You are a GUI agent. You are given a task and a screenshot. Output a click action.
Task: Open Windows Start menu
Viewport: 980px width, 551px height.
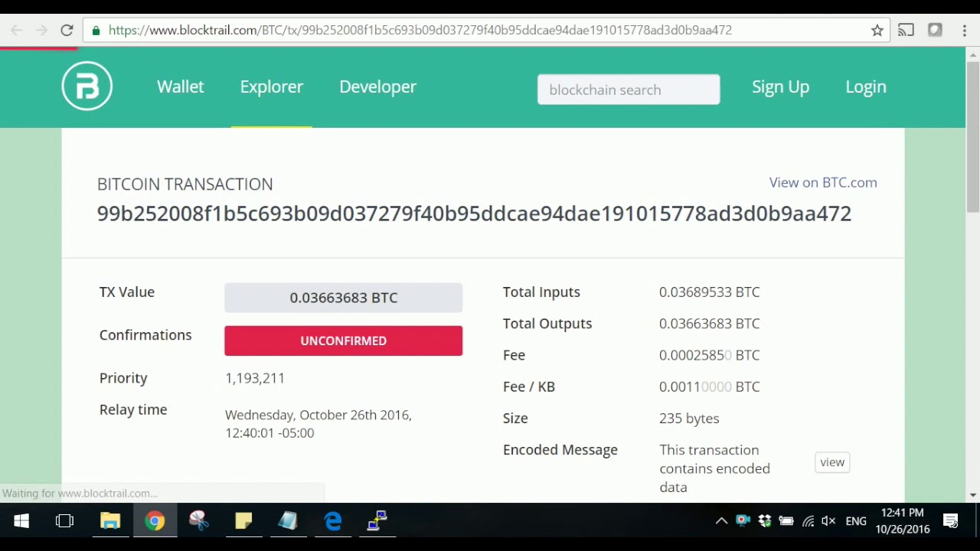click(x=21, y=521)
